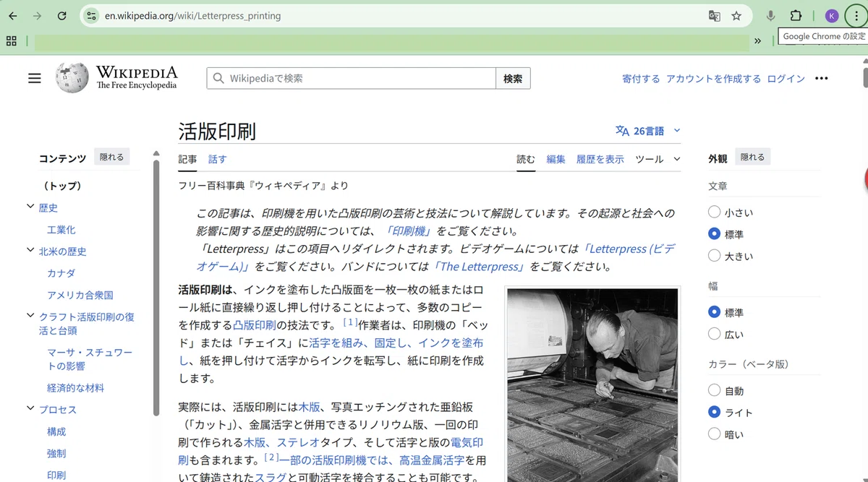868x482 pixels.
Task: Hide the コンテンツ sidebar with 隠れる
Action: point(111,157)
